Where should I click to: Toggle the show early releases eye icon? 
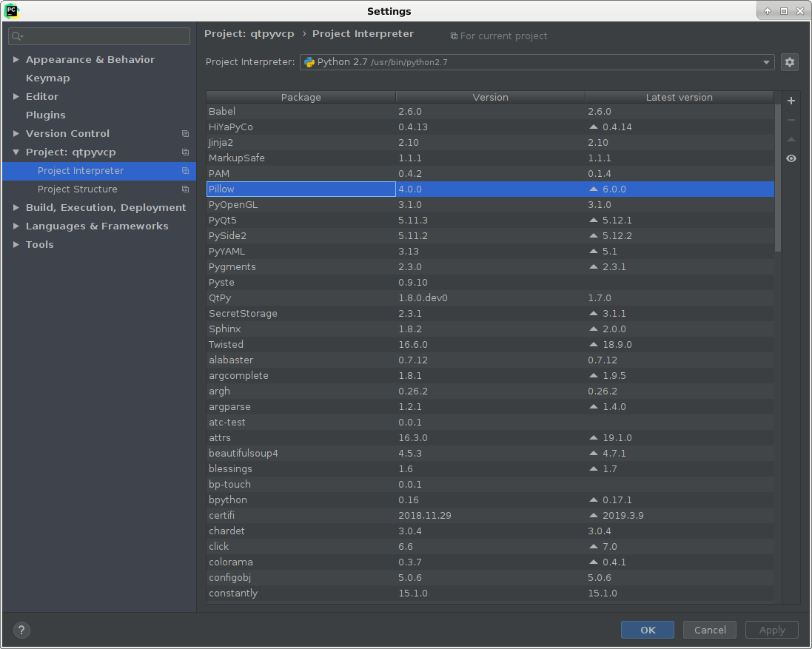pos(791,158)
